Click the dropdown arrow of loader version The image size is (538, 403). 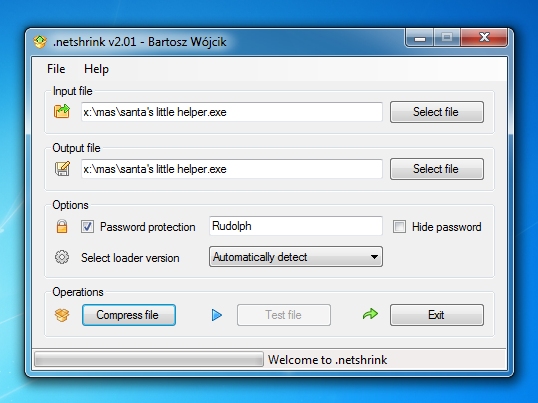tap(374, 257)
